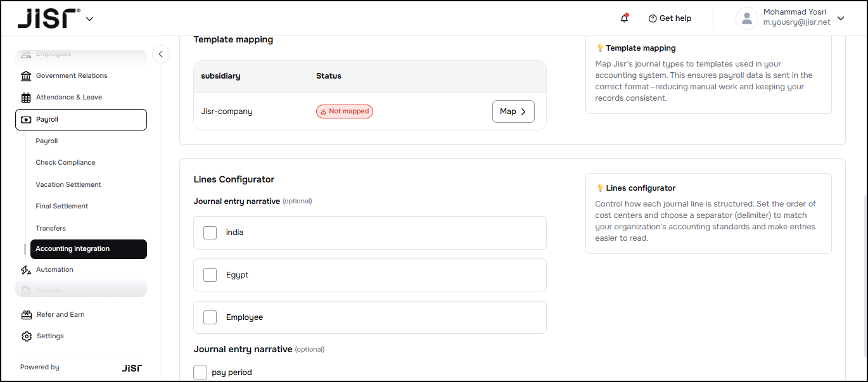Collapse the sidebar with the chevron

click(x=161, y=54)
